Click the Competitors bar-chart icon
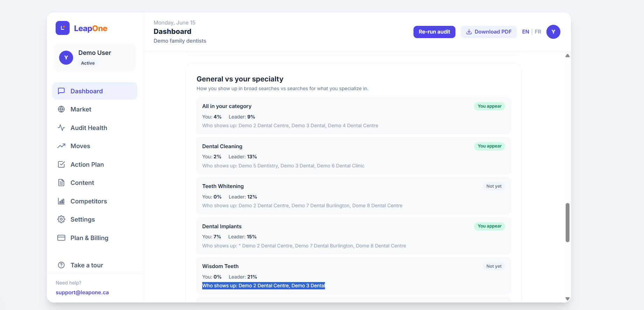644x310 pixels. (x=61, y=201)
